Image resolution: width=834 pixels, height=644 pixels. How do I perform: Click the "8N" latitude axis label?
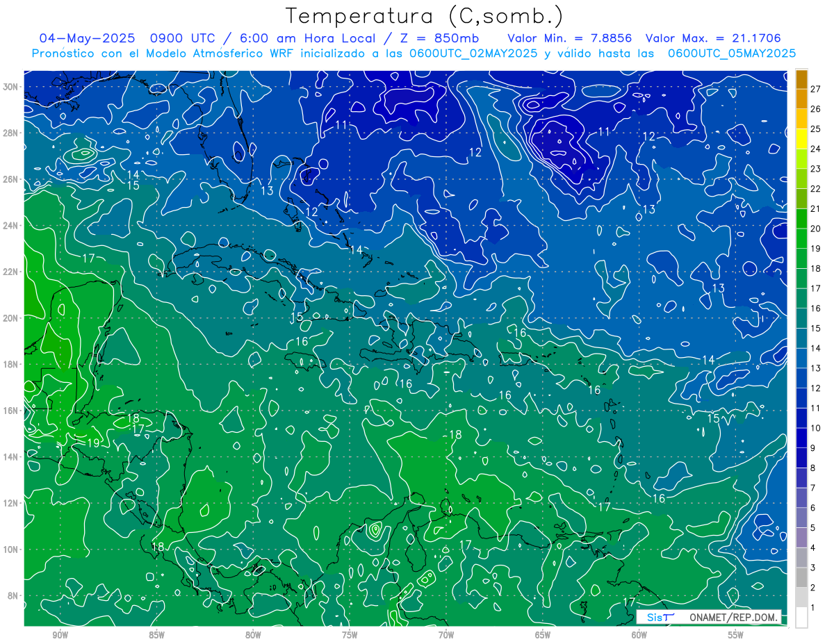coord(13,595)
